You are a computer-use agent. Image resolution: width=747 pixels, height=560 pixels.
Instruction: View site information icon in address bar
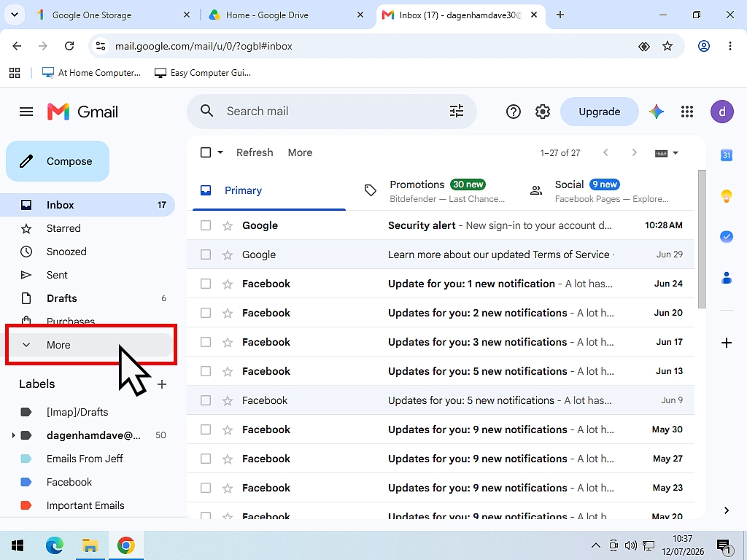101,46
